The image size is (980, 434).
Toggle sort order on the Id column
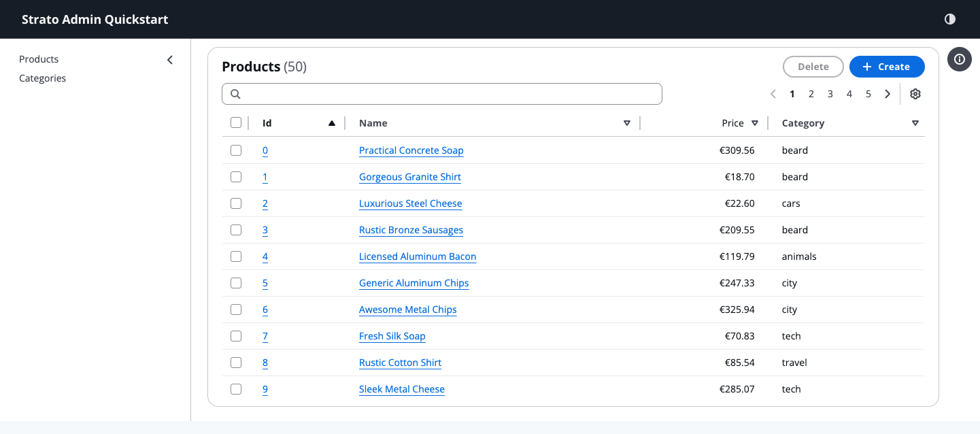332,123
